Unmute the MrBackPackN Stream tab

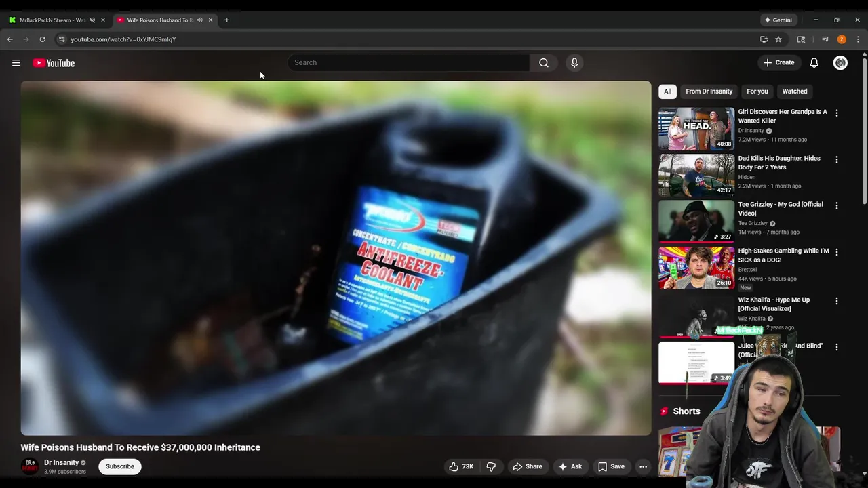[x=92, y=20]
